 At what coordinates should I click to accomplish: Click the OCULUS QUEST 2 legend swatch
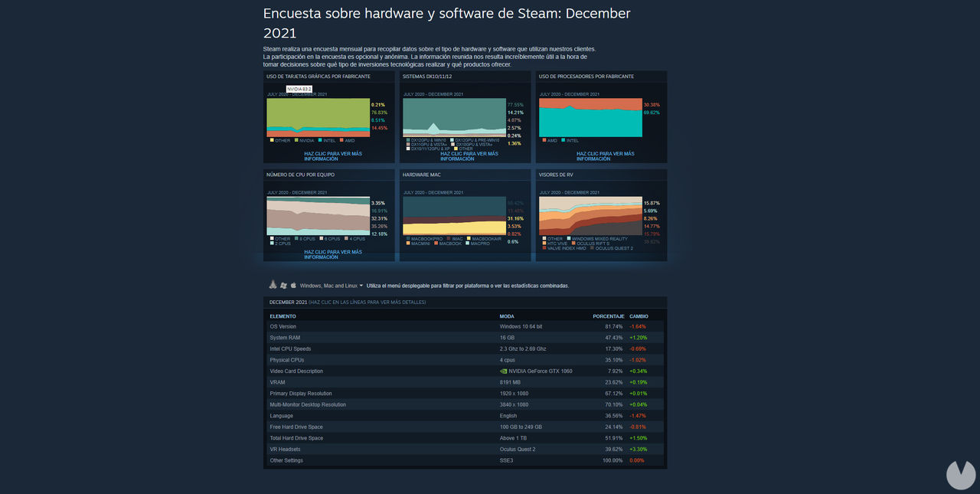593,248
